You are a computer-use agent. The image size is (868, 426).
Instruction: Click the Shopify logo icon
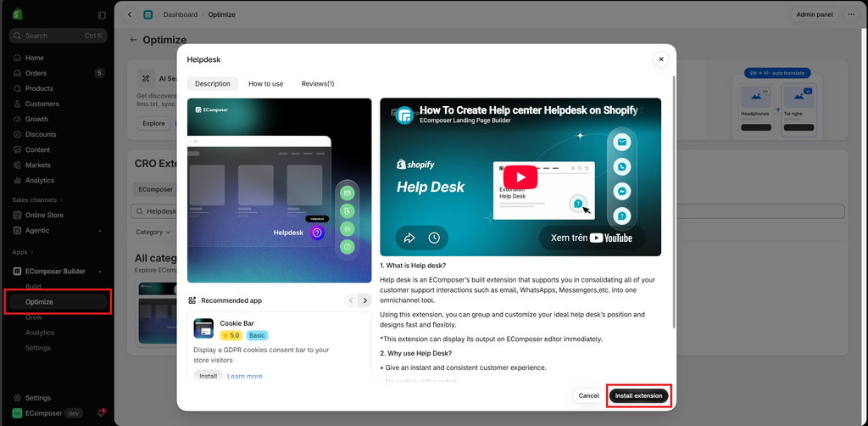(x=17, y=14)
